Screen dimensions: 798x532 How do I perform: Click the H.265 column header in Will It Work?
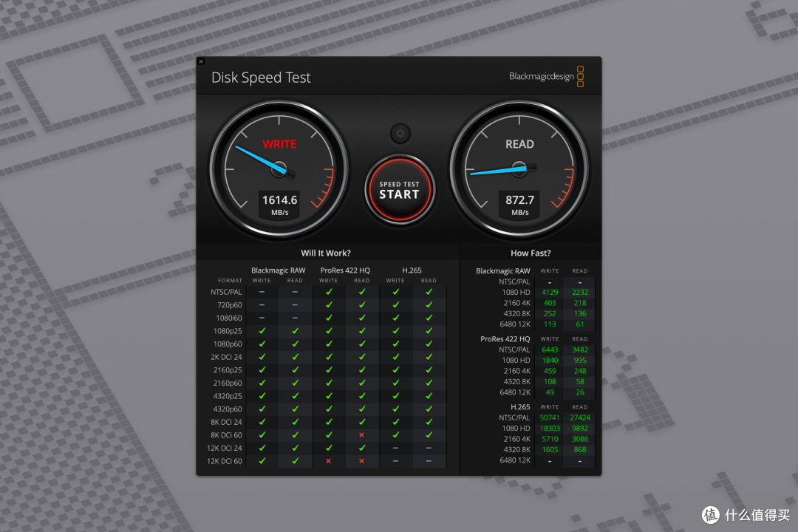412,270
